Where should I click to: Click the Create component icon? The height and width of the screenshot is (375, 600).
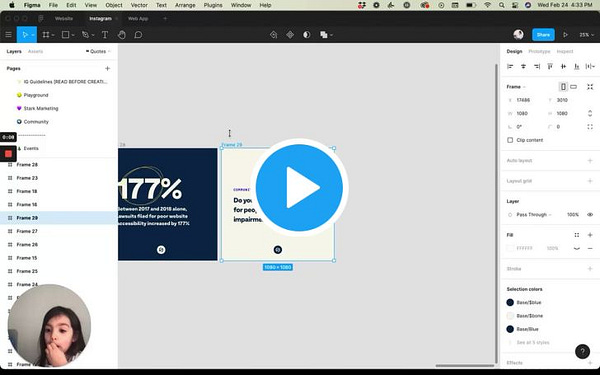coord(290,35)
